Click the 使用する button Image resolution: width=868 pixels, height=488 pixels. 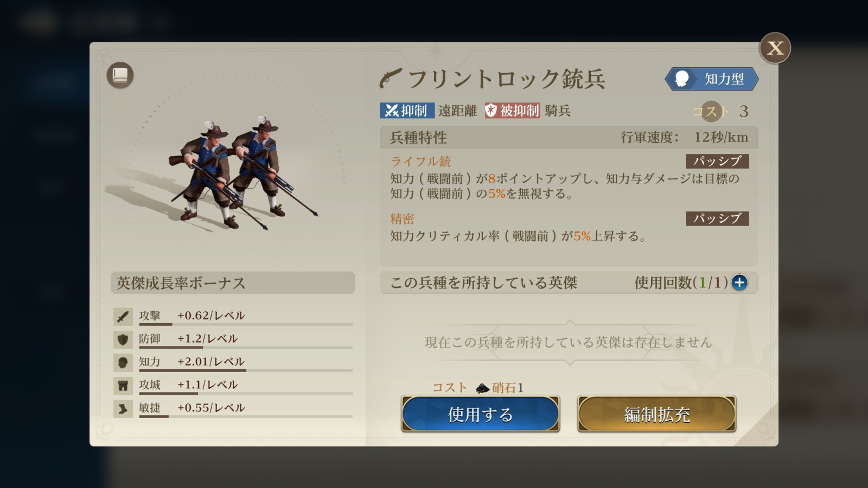click(481, 414)
